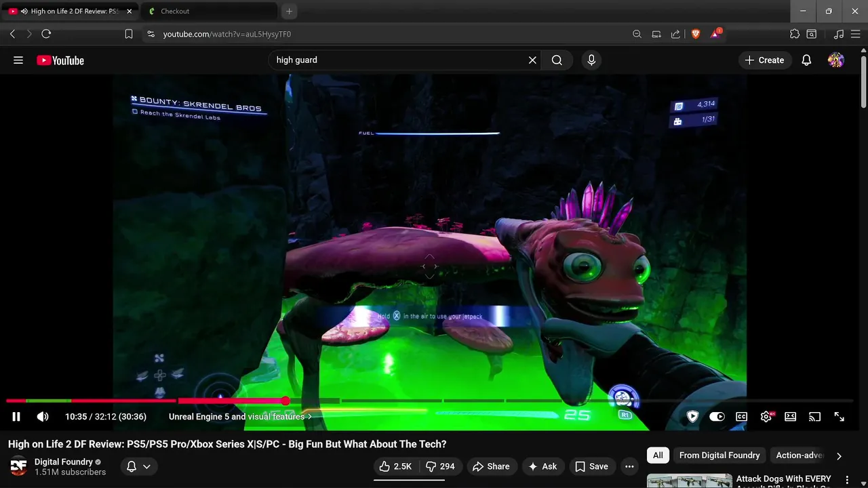Viewport: 868px width, 488px height.
Task: Open Attack Dogs With EVERY video title
Action: coord(783,479)
